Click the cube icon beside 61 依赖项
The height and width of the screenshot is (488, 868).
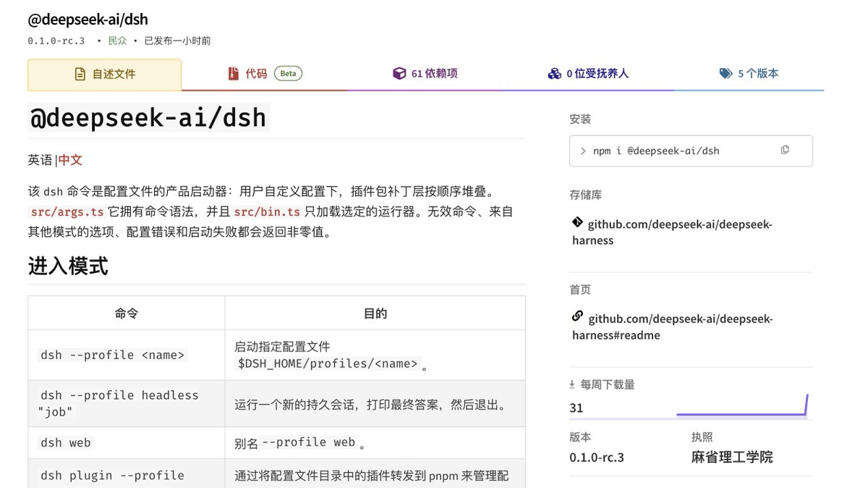click(x=399, y=74)
